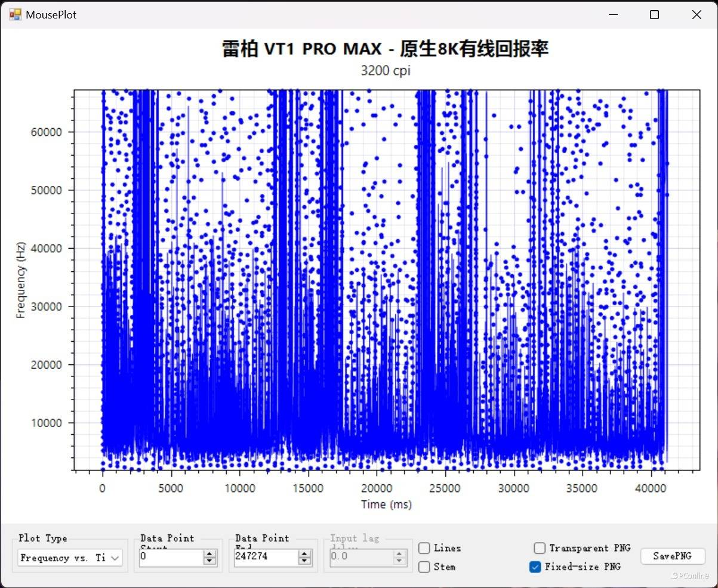The image size is (718, 588).
Task: Open the Plot Type dropdown
Action: 70,558
